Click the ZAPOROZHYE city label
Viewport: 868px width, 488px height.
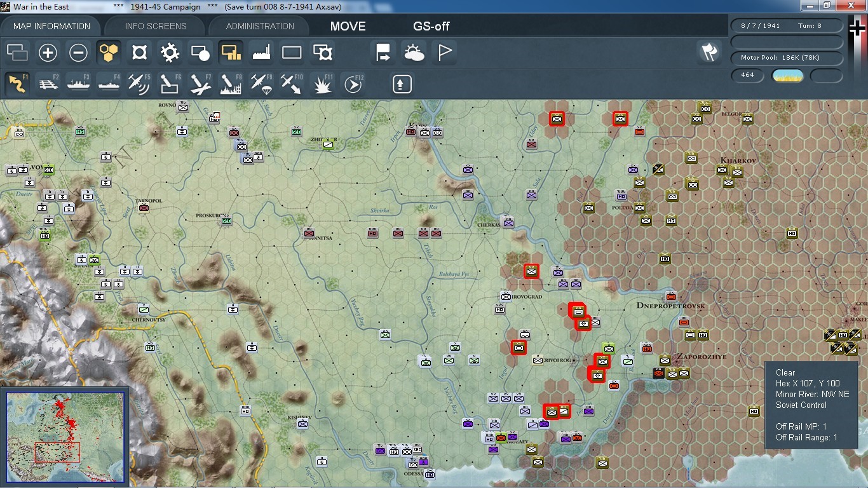(701, 356)
